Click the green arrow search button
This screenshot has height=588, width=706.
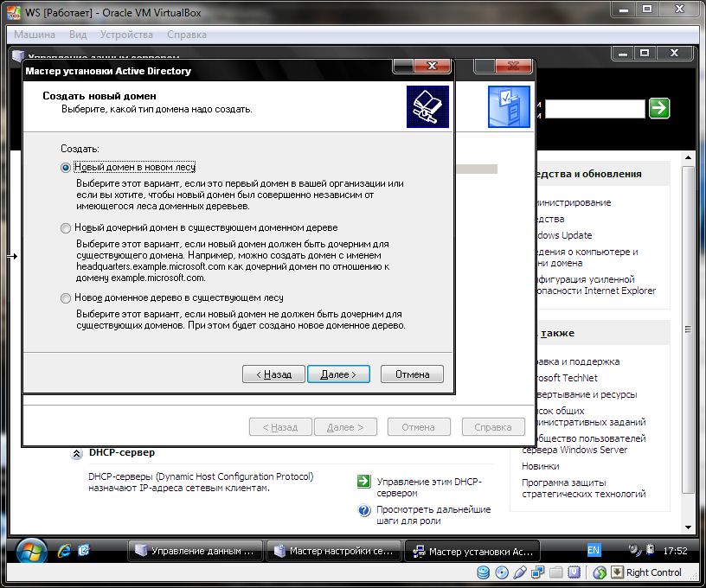tap(659, 108)
